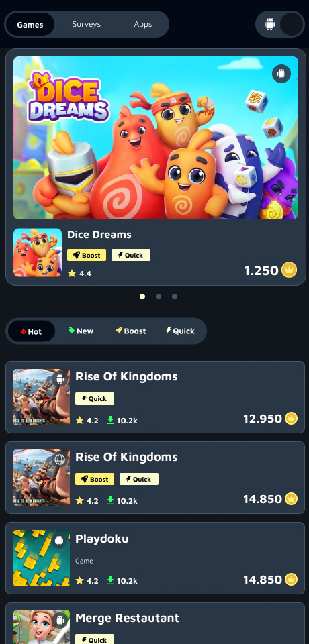
Task: Select the Quick filter chip
Action: (x=180, y=331)
